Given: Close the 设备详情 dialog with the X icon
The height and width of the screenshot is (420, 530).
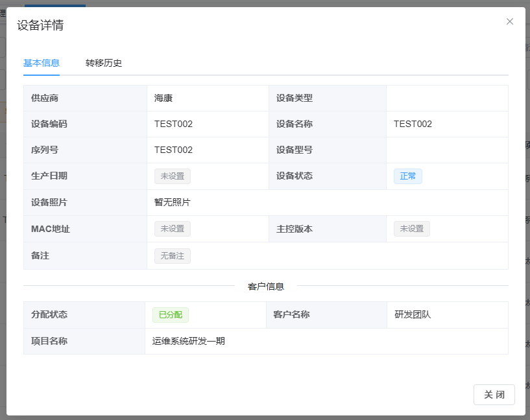Looking at the screenshot, I should click(510, 21).
